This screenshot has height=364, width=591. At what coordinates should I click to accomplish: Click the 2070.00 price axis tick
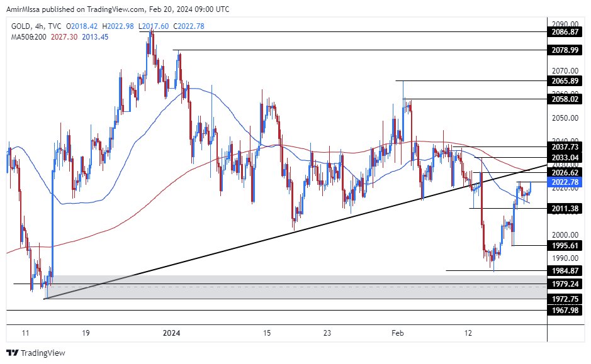(565, 71)
